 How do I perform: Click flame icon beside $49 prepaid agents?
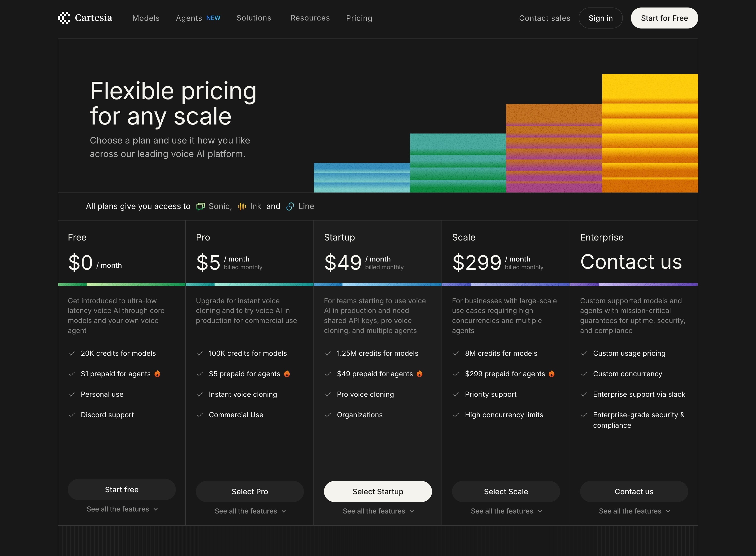point(420,373)
